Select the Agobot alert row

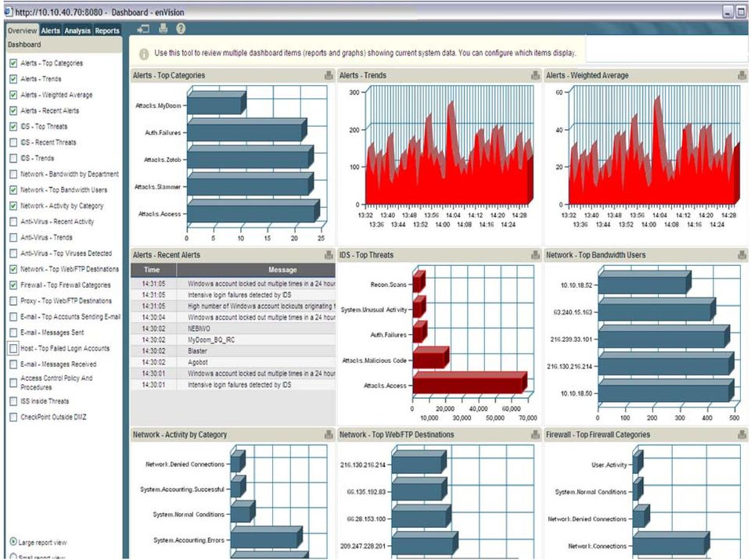pos(233,362)
